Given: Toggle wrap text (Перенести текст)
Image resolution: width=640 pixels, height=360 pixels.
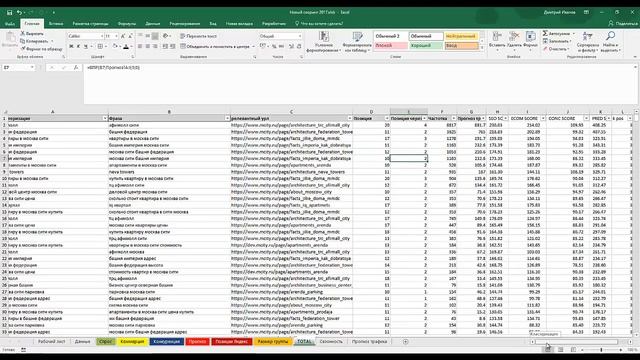Looking at the screenshot, I should [x=198, y=36].
